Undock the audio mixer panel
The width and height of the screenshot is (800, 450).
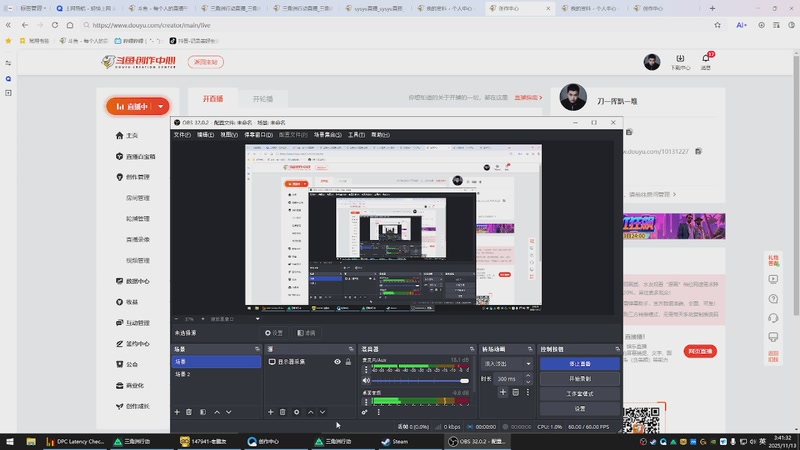click(x=472, y=349)
